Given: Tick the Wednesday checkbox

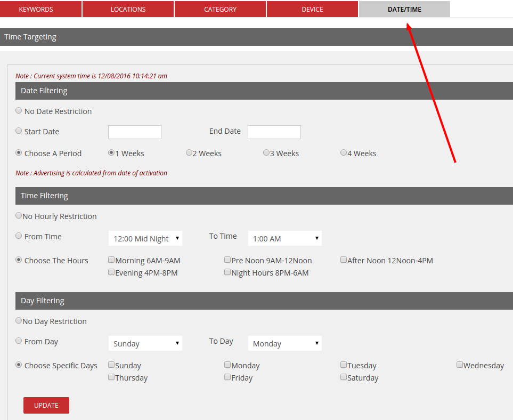Looking at the screenshot, I should point(460,365).
